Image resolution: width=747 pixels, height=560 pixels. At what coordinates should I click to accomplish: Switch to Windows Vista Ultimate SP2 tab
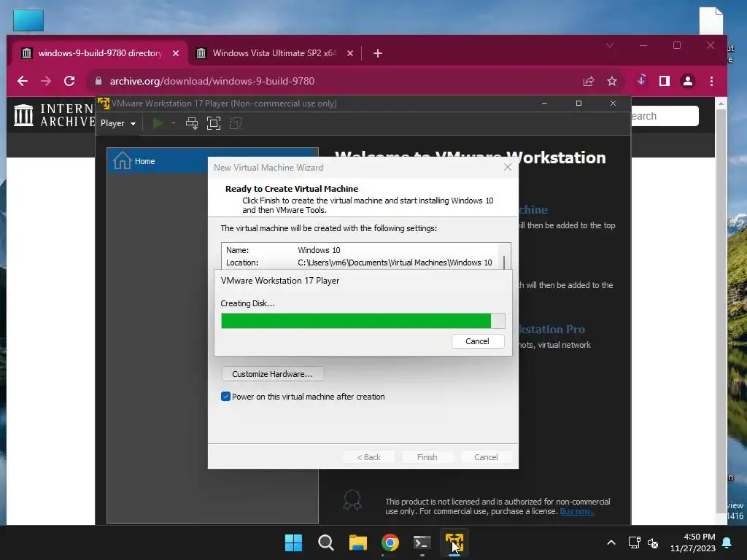point(274,52)
